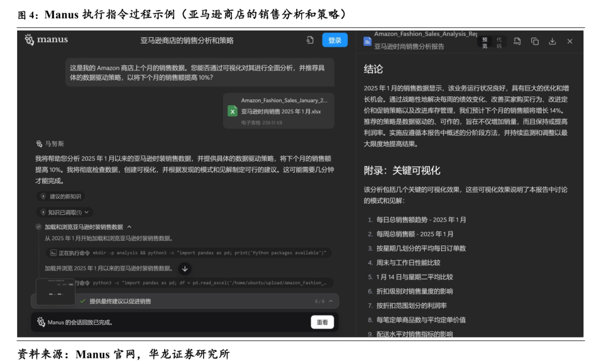Download the report with download icon
Screen dimensions: 599x364
click(552, 41)
